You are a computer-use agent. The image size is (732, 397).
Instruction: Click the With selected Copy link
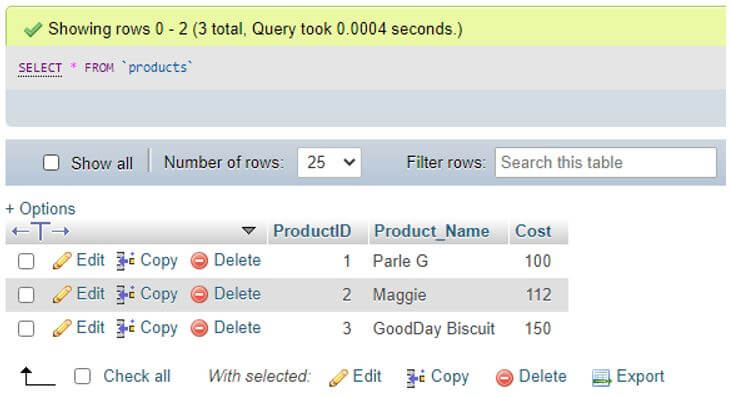(450, 377)
